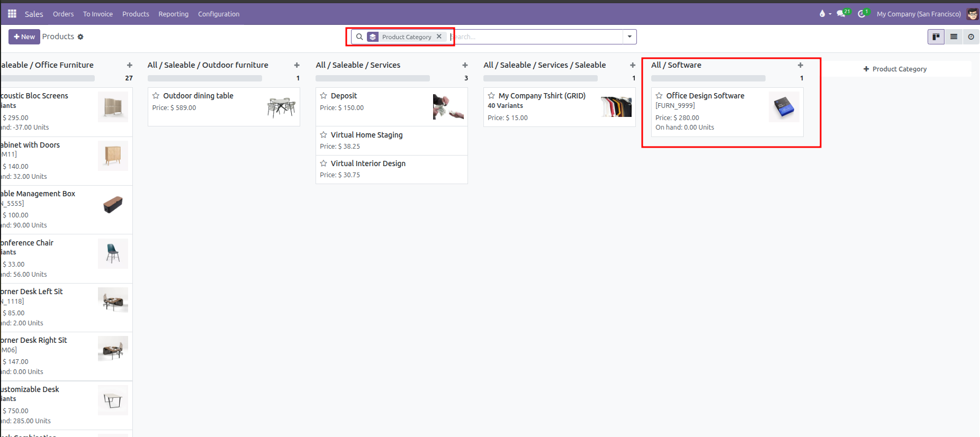Go to the Sales app home
This screenshot has width=980, height=437.
click(34, 14)
